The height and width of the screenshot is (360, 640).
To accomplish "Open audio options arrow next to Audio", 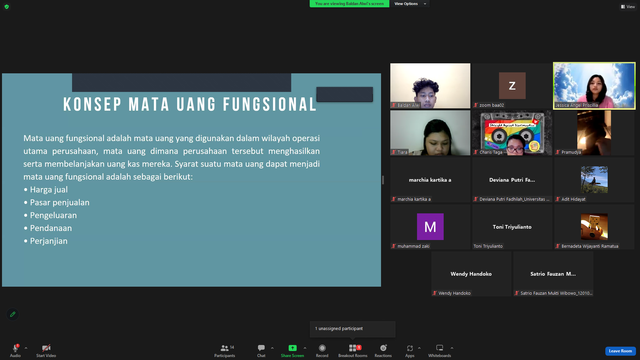I will (26, 348).
